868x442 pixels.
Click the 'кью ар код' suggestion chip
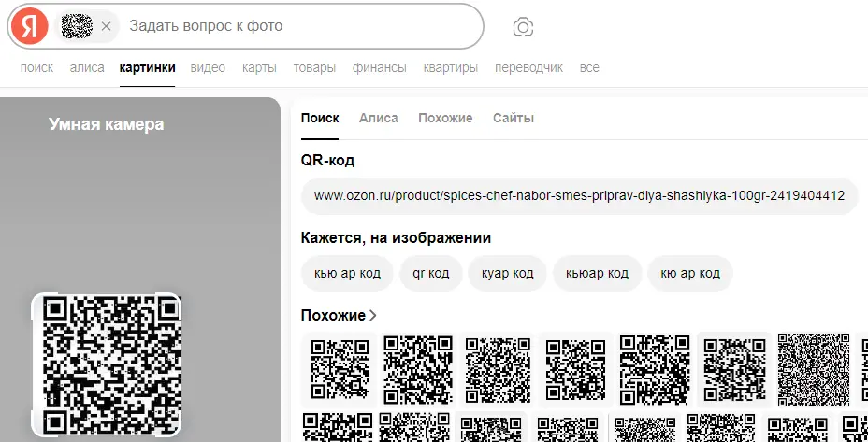tap(347, 273)
